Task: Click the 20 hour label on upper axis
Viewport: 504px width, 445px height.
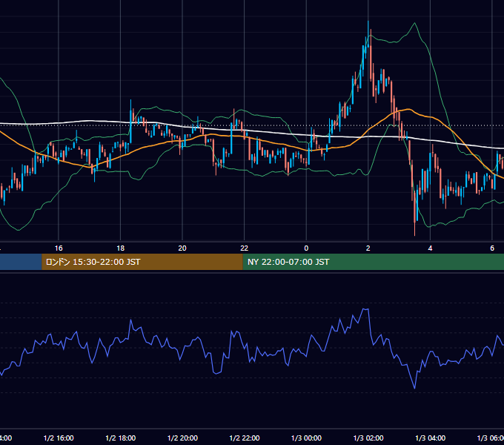Action: point(182,248)
